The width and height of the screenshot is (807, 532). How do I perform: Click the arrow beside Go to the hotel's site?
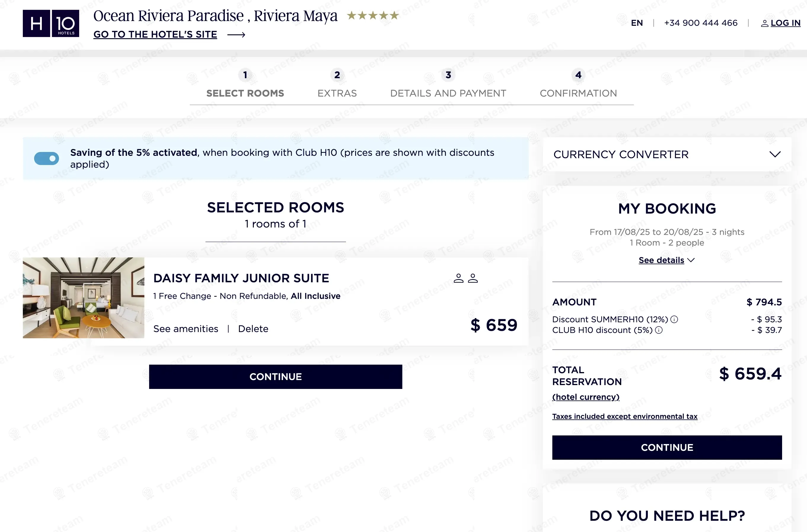pyautogui.click(x=236, y=35)
